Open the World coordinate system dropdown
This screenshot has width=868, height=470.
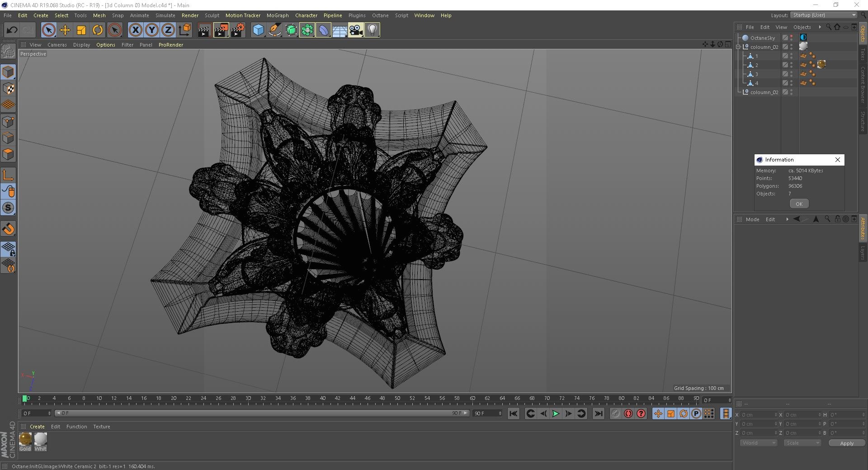click(758, 443)
